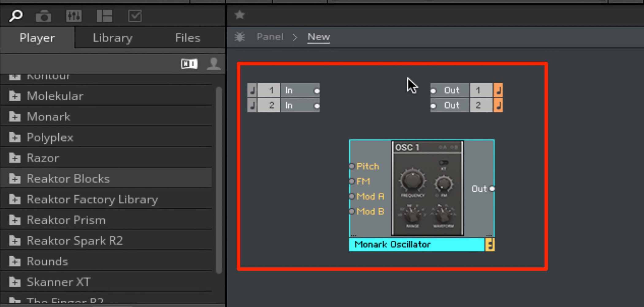This screenshot has width=644, height=307.
Task: Click the Out 1 channel number box
Action: 481,90
